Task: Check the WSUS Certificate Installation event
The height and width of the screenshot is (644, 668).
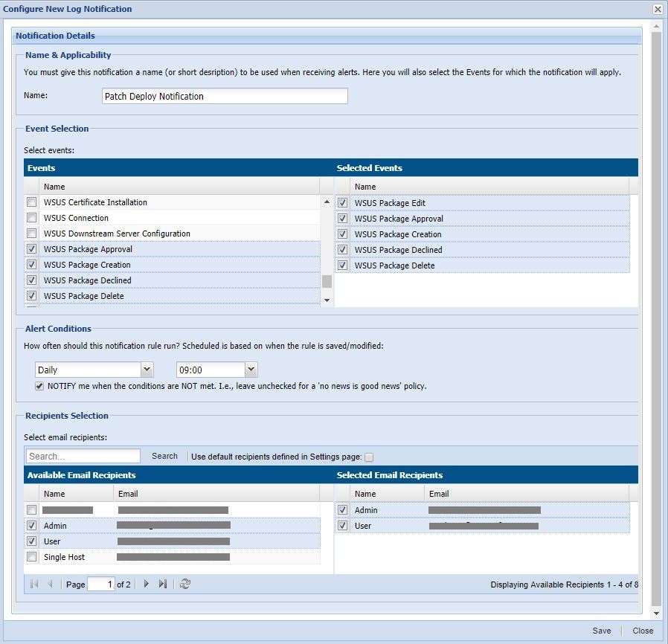Action: (x=31, y=202)
